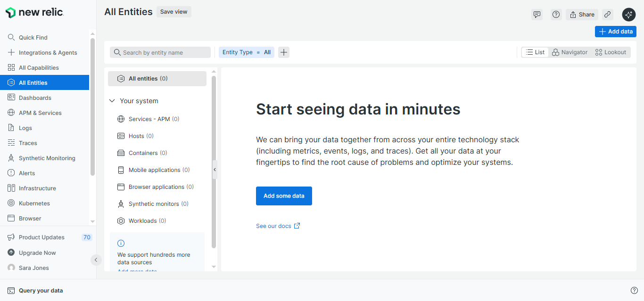Select Hosts (0) entity type
This screenshot has width=644, height=301.
pyautogui.click(x=157, y=136)
